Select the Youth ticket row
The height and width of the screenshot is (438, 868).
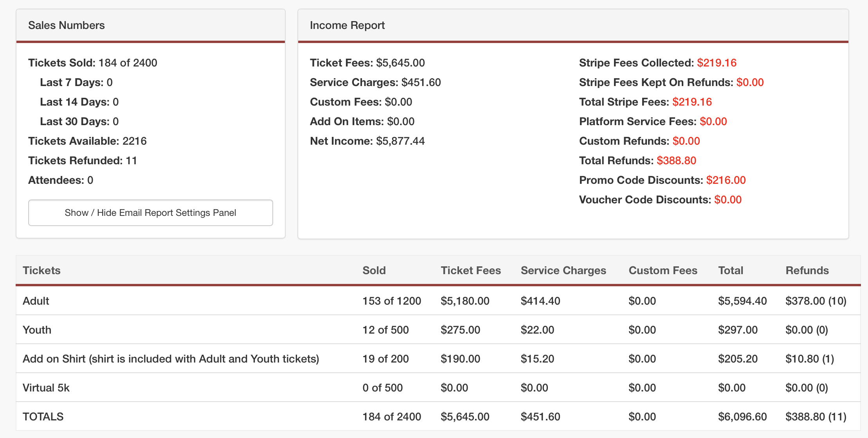37,330
